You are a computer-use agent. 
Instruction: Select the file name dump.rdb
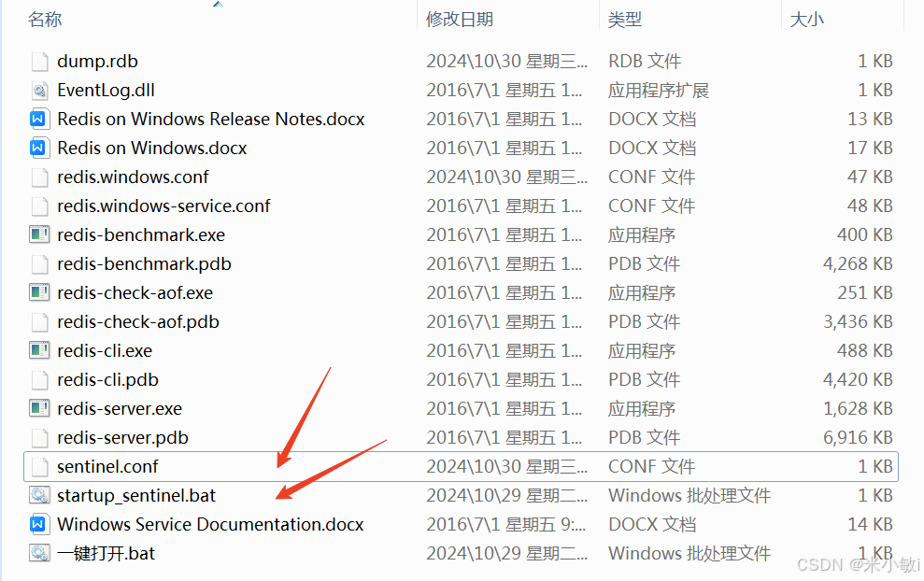[97, 62]
